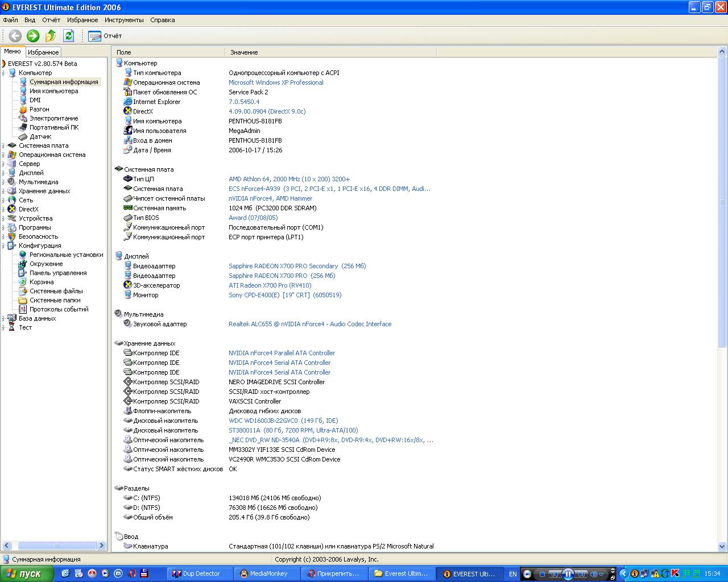Switch to Dup Detector in the taskbar
The image size is (728, 582).
coord(201,573)
